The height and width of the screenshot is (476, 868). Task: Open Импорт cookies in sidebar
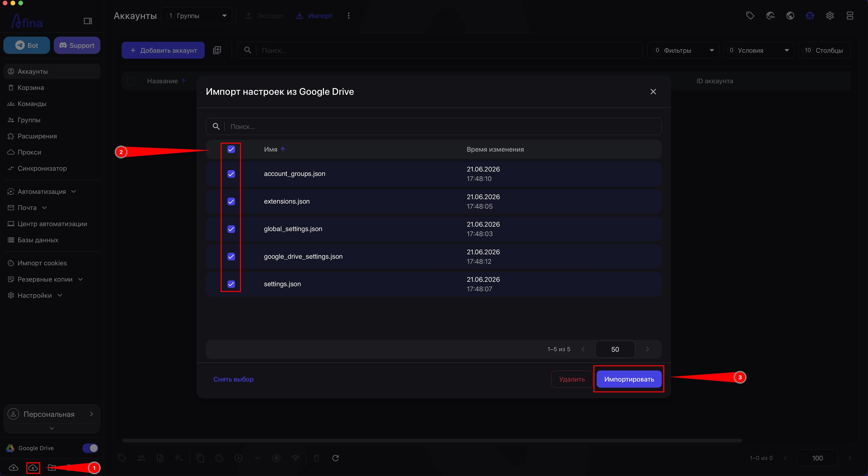pyautogui.click(x=52, y=263)
